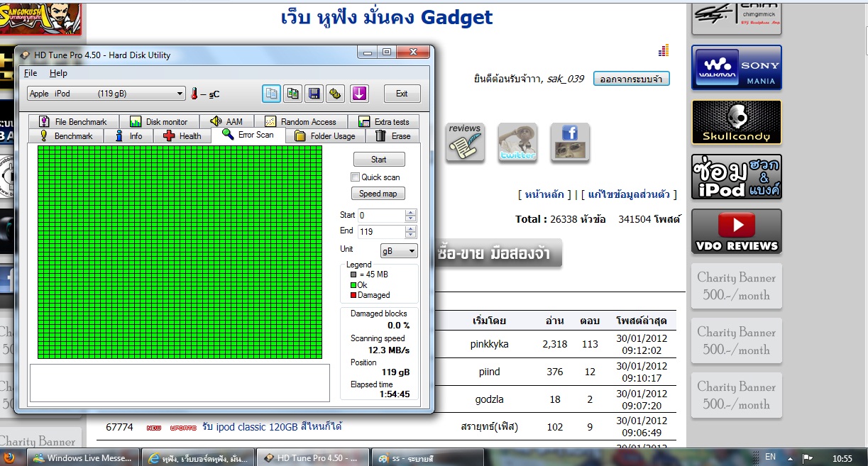Switch to the Random Access tab
This screenshot has height=466, width=868.
(x=300, y=122)
